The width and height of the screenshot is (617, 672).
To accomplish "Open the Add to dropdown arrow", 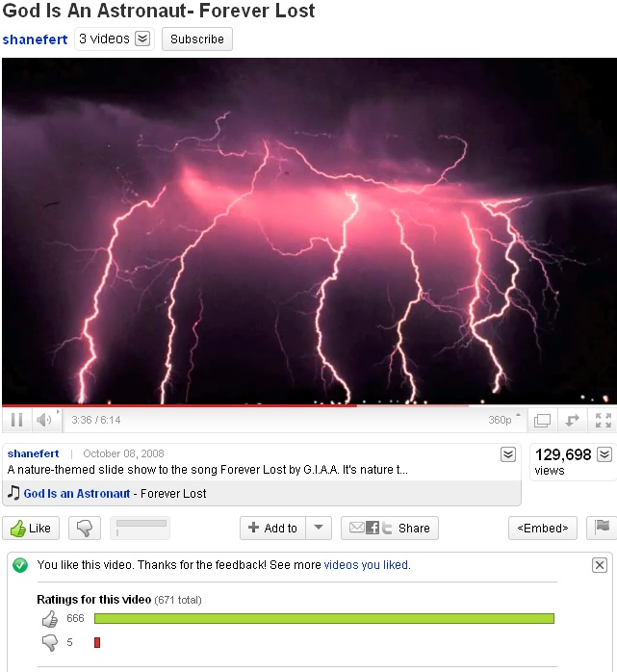I will (319, 528).
